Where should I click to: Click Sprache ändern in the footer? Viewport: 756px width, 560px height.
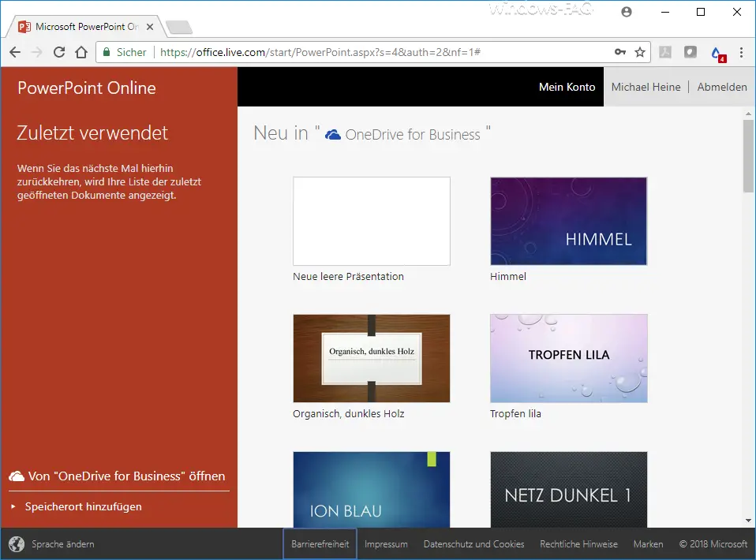(63, 544)
